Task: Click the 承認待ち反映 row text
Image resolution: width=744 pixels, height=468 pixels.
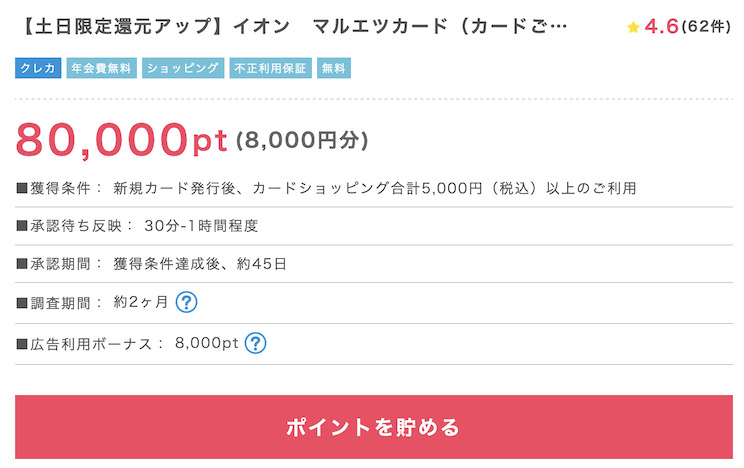Action: point(138,225)
